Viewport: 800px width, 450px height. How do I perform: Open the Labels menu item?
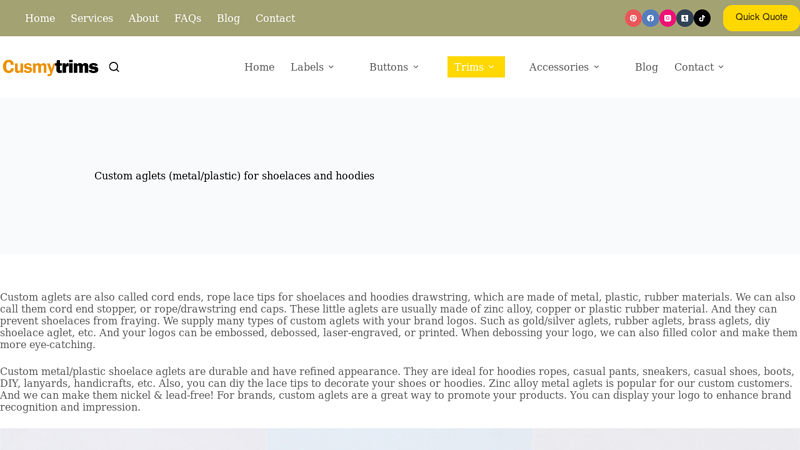click(x=307, y=67)
